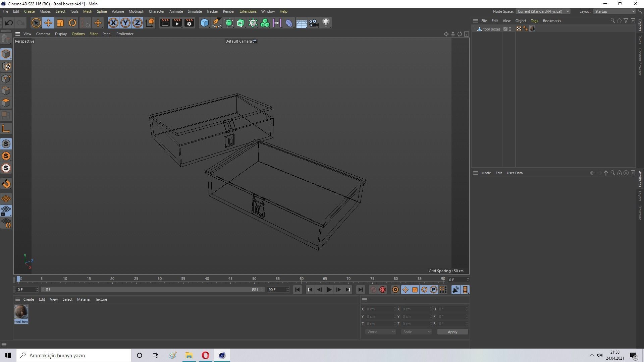This screenshot has width=644, height=362.
Task: Toggle the Y axis lock button
Action: pyautogui.click(x=125, y=23)
